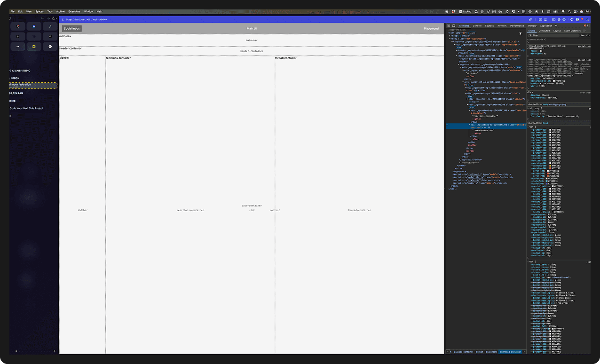Switch to the Sources tab

(489, 25)
